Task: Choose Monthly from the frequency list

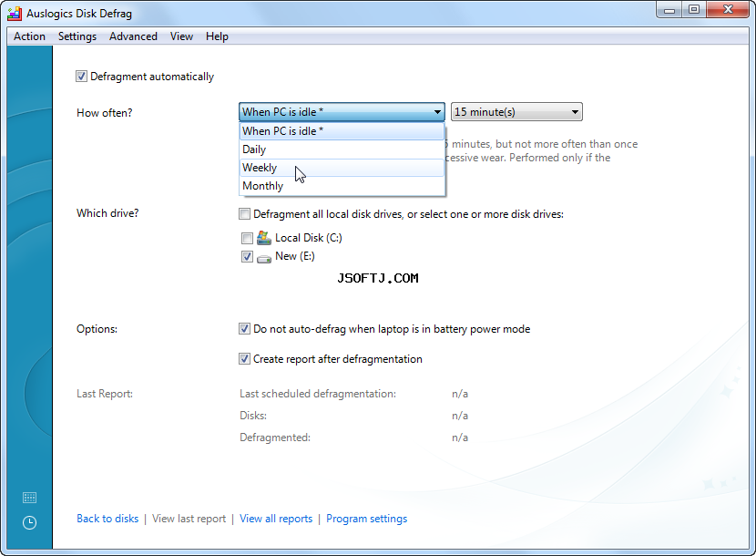Action: tap(342, 186)
